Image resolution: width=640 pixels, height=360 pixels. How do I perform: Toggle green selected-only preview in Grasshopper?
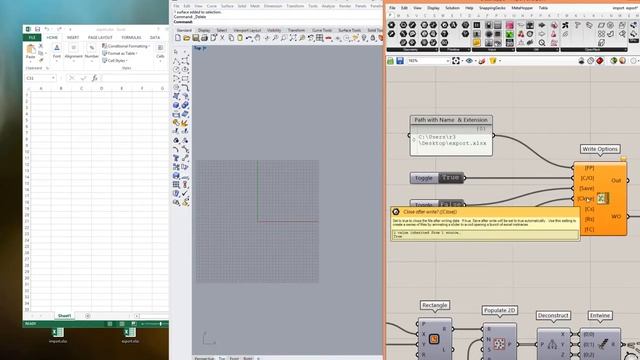click(613, 61)
